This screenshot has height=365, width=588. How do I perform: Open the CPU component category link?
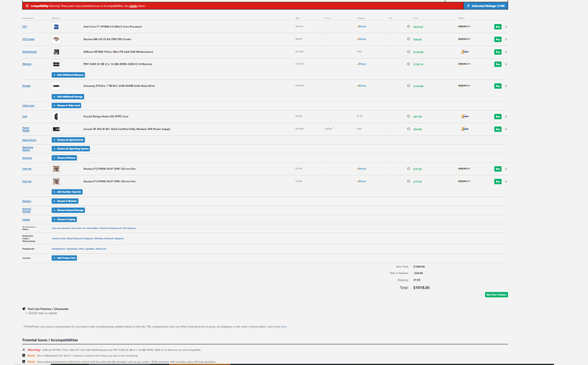point(24,26)
